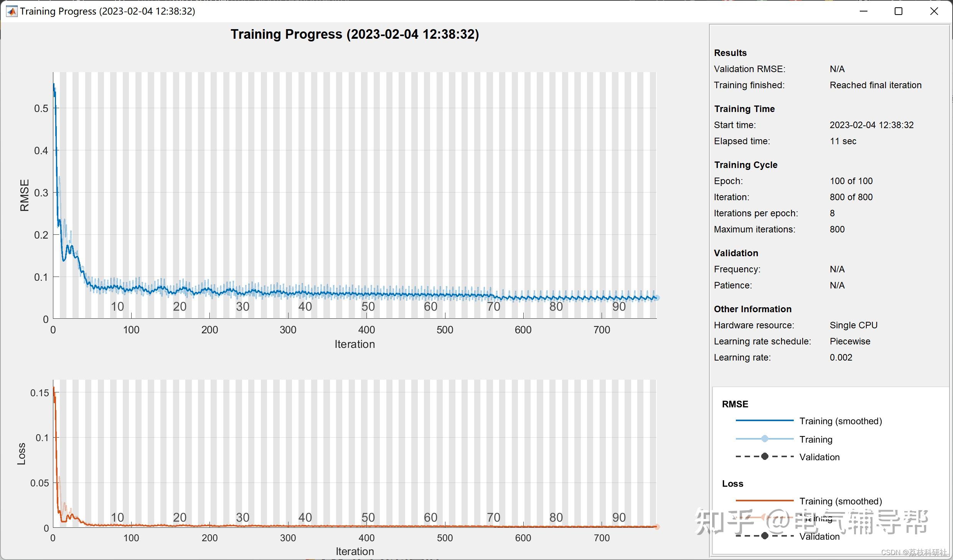Viewport: 953px width, 560px height.
Task: Click the RMSE y-axis label
Action: pyautogui.click(x=25, y=195)
